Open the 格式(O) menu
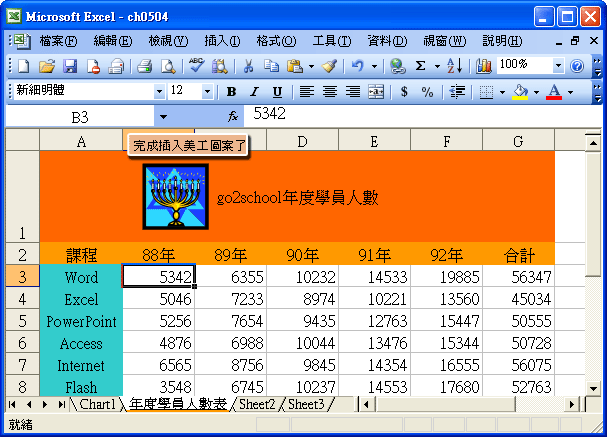Viewport: 607px width, 437px height. pyautogui.click(x=275, y=41)
